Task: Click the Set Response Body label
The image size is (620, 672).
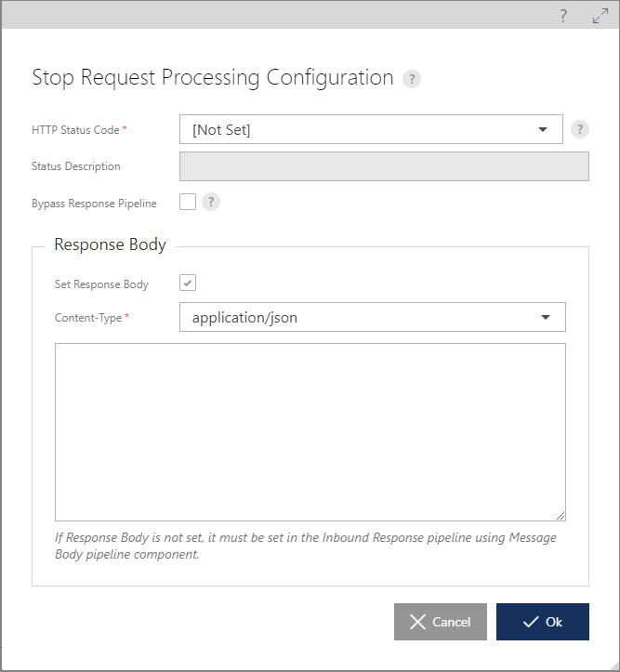Action: 101,284
